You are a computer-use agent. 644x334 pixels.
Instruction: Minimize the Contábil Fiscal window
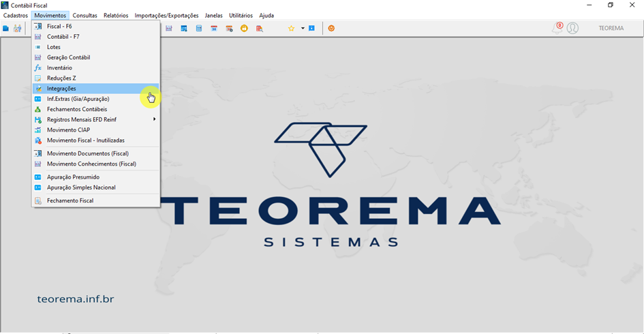coord(589,5)
